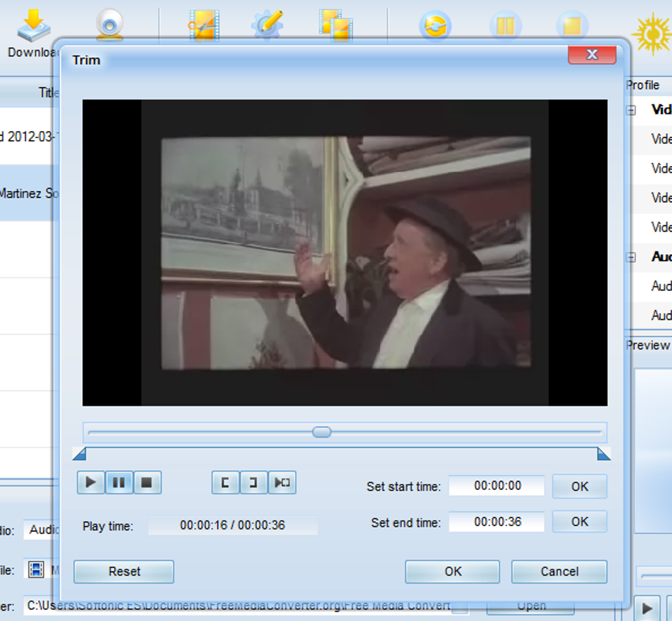672x621 pixels.
Task: Click the Title column header
Action: (x=29, y=92)
